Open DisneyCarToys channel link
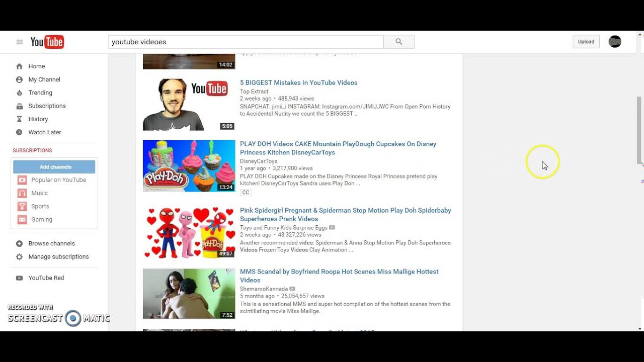 point(259,161)
